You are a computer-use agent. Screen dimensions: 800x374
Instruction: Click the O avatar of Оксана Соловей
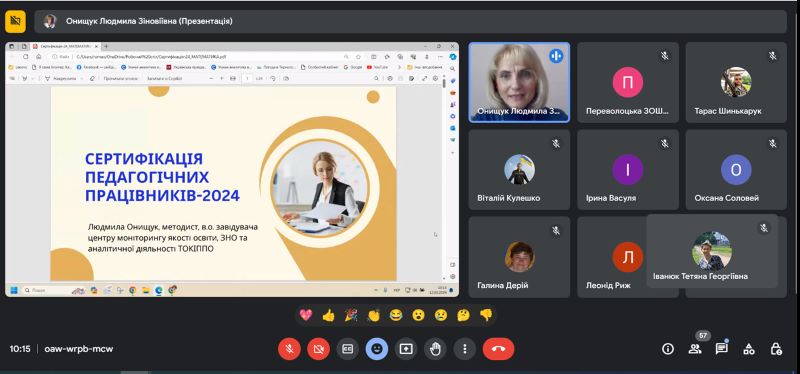(x=736, y=169)
